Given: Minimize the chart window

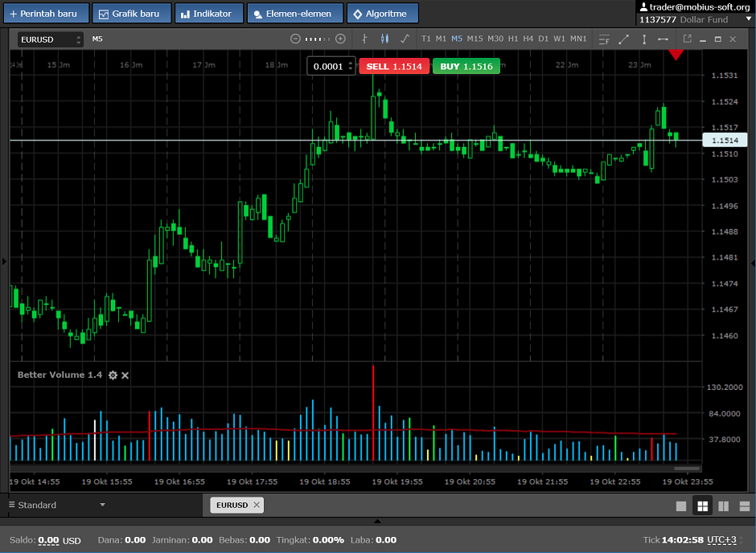Looking at the screenshot, I should [x=703, y=40].
